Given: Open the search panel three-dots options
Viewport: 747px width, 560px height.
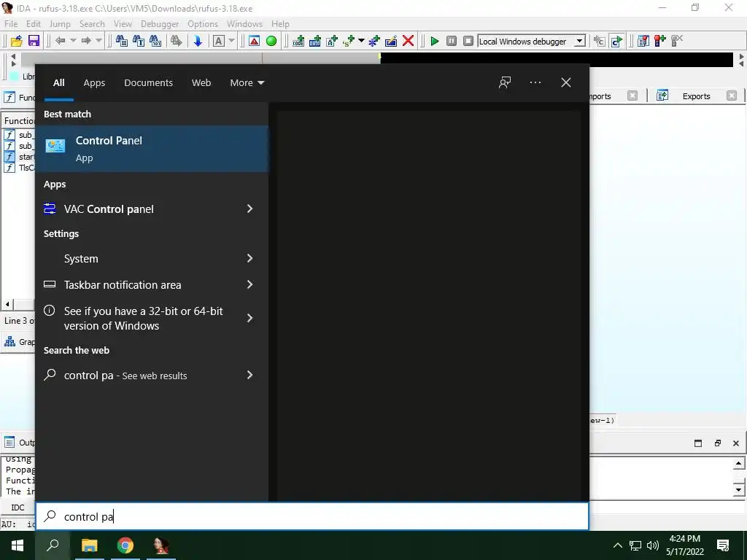Looking at the screenshot, I should tap(535, 83).
